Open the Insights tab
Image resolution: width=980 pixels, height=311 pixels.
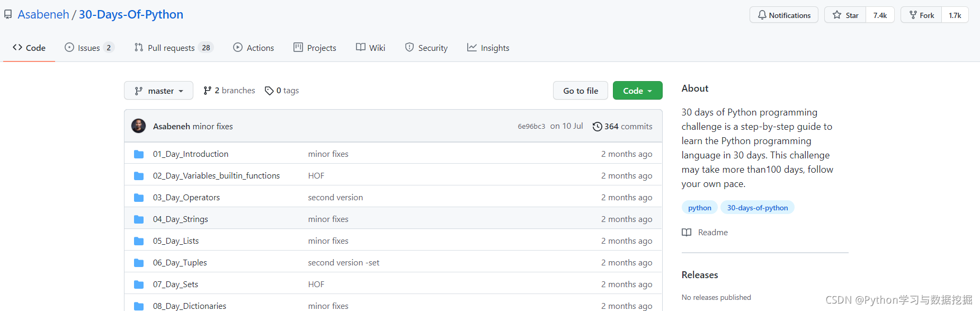click(488, 48)
